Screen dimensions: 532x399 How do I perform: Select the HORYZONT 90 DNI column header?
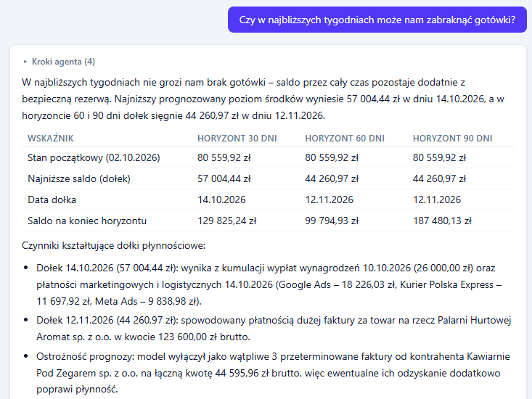point(453,139)
